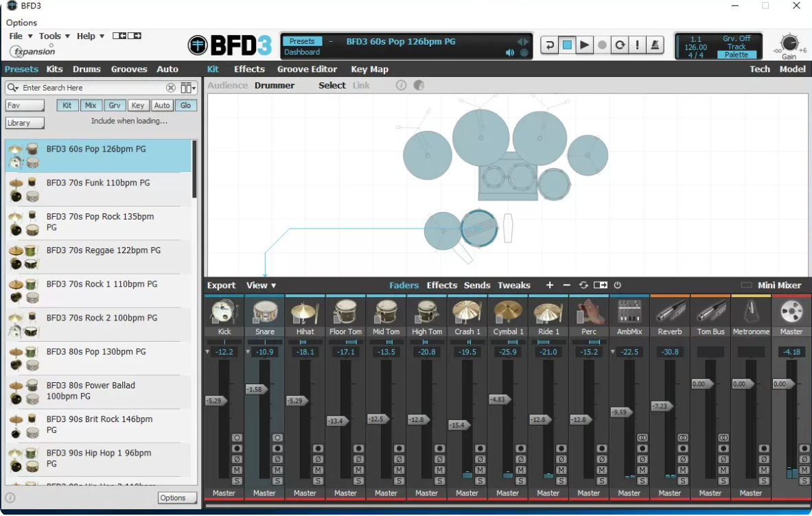Click the Record transport button
The image size is (812, 516).
[602, 45]
